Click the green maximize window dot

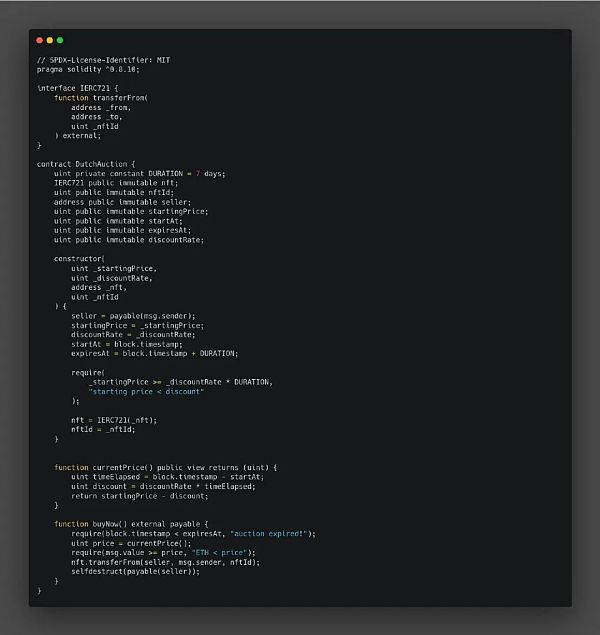coord(60,40)
